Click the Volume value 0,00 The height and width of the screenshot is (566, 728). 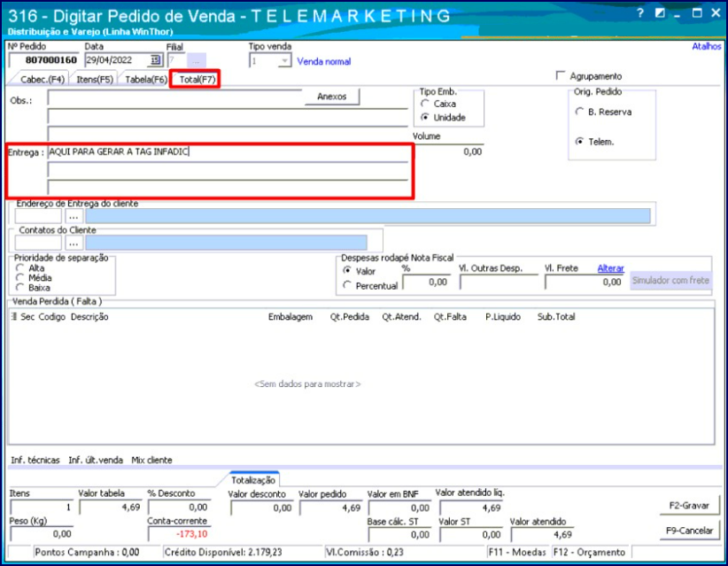[x=472, y=151]
